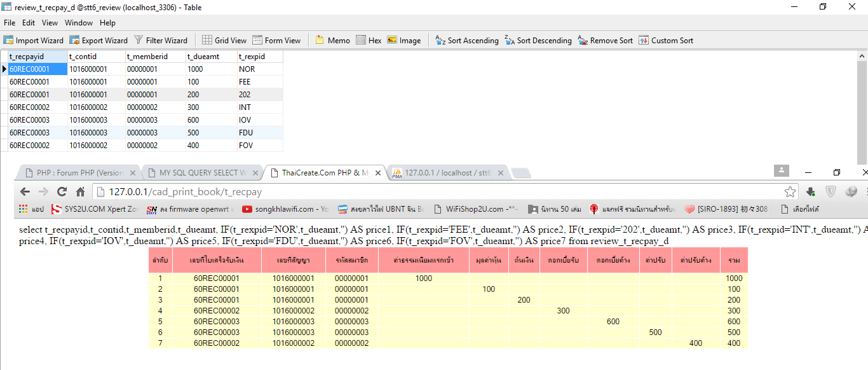This screenshot has height=370, width=868.
Task: Remove the current sort
Action: tap(605, 40)
